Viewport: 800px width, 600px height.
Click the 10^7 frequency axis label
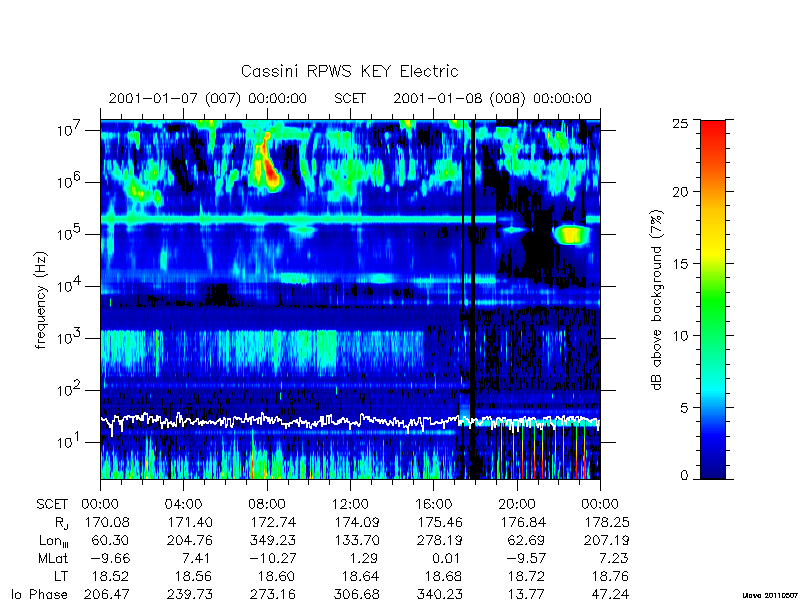tap(70, 129)
